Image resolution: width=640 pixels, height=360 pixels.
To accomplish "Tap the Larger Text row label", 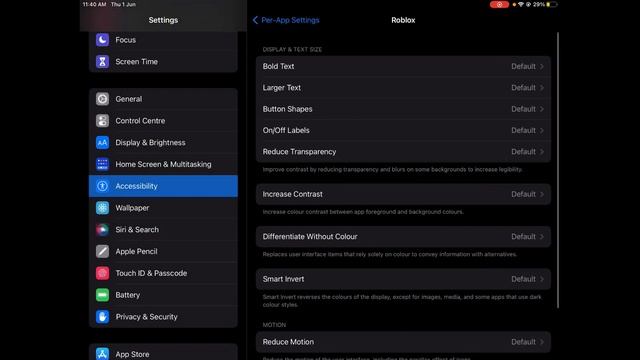I will [x=282, y=88].
